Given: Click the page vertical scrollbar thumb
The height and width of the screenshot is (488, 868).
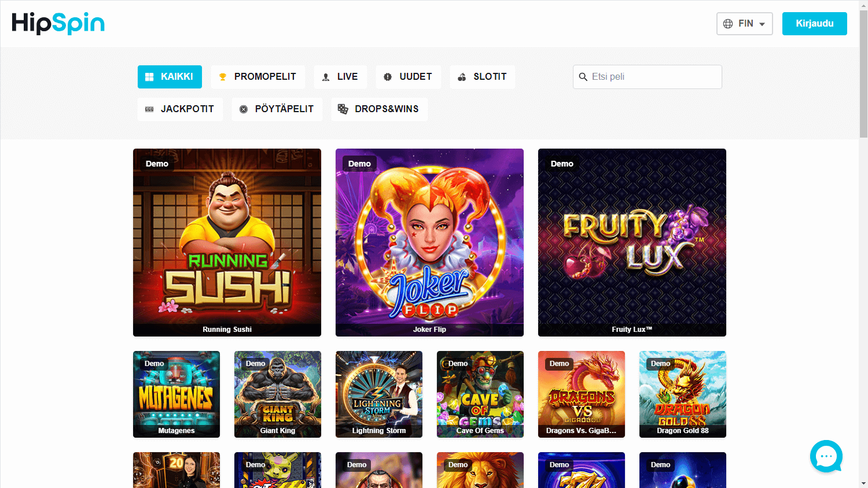Looking at the screenshot, I should coord(863,74).
